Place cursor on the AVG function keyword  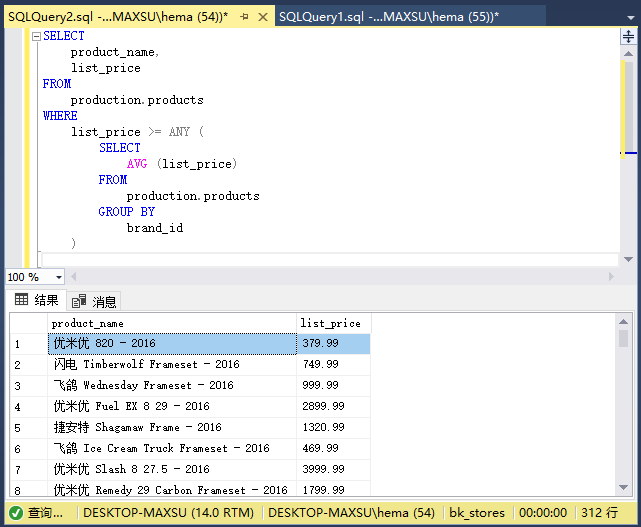coord(137,164)
